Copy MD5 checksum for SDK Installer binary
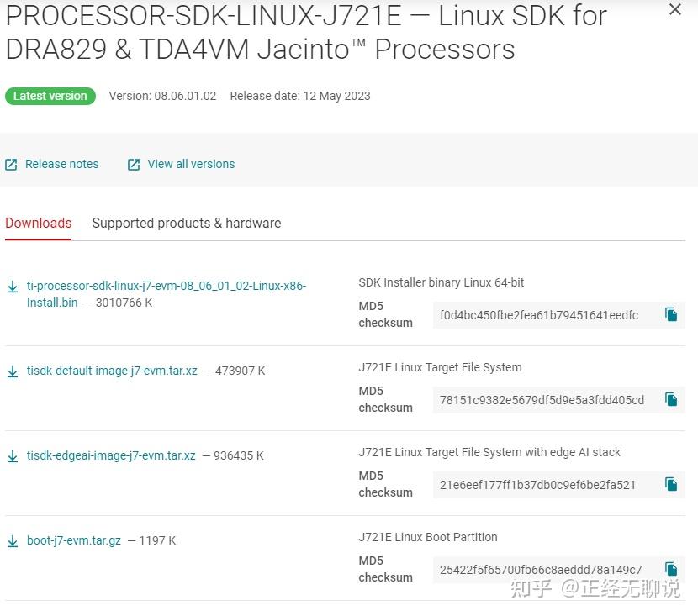 pos(671,314)
